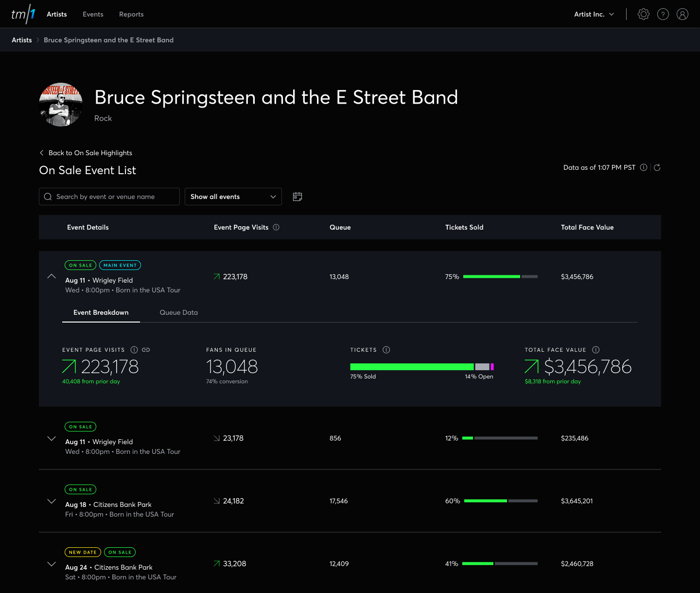The height and width of the screenshot is (593, 700).
Task: Click the search by event or venue field
Action: point(109,197)
